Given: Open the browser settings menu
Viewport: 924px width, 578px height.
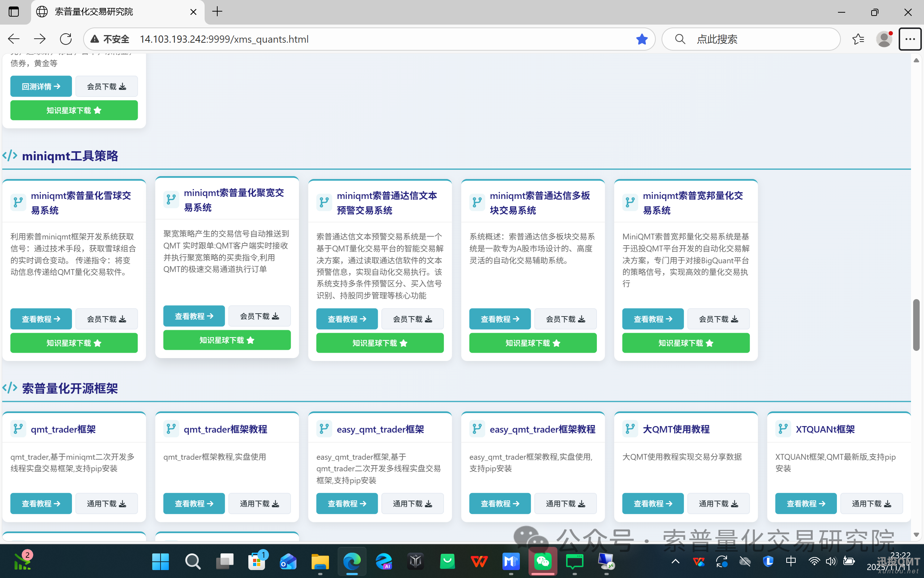Looking at the screenshot, I should (910, 39).
